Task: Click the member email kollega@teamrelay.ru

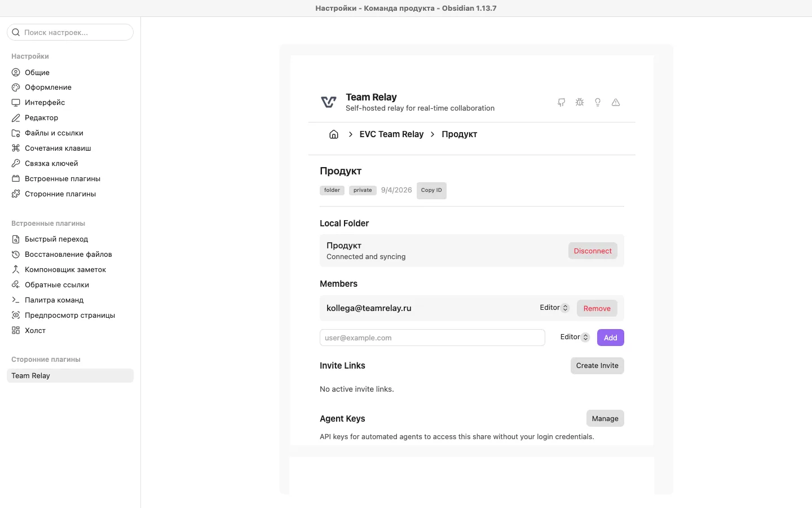Action: pos(369,308)
